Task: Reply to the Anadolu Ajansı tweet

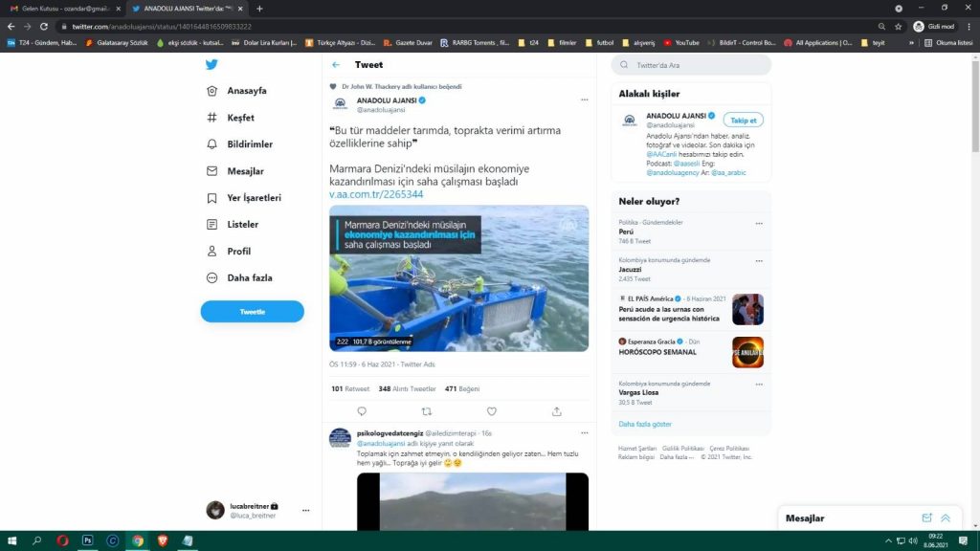Action: click(x=362, y=411)
